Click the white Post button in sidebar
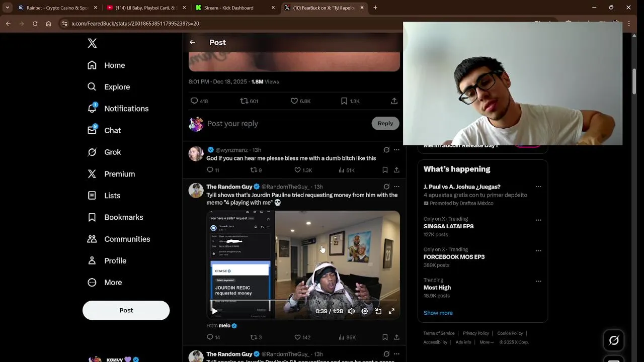Viewport: 644px width, 362px height. (x=126, y=310)
